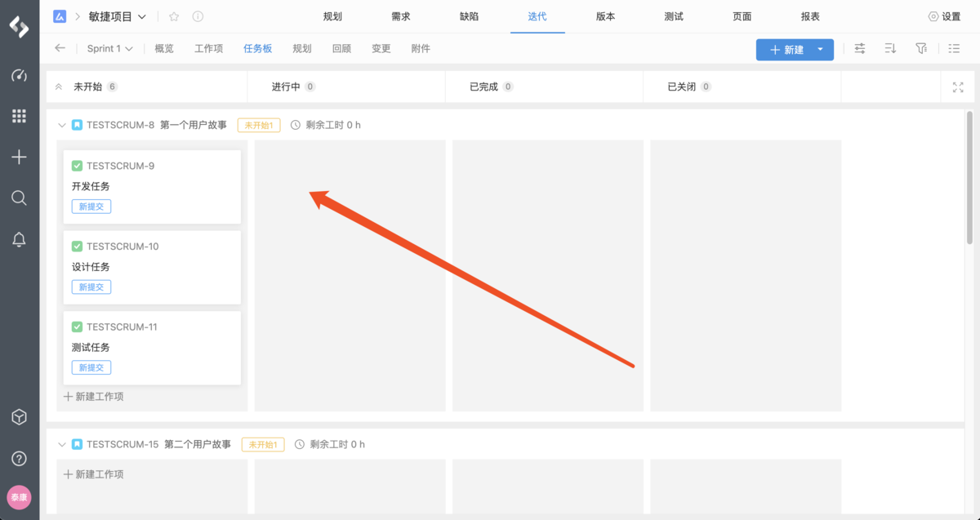The width and height of the screenshot is (980, 520).
Task: Star the project as favorite
Action: (x=174, y=16)
